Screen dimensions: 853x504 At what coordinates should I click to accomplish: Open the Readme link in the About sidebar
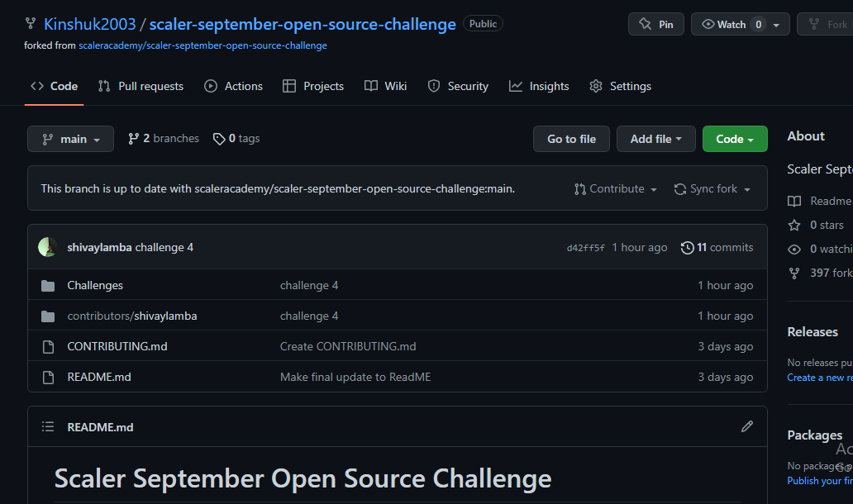pos(830,201)
